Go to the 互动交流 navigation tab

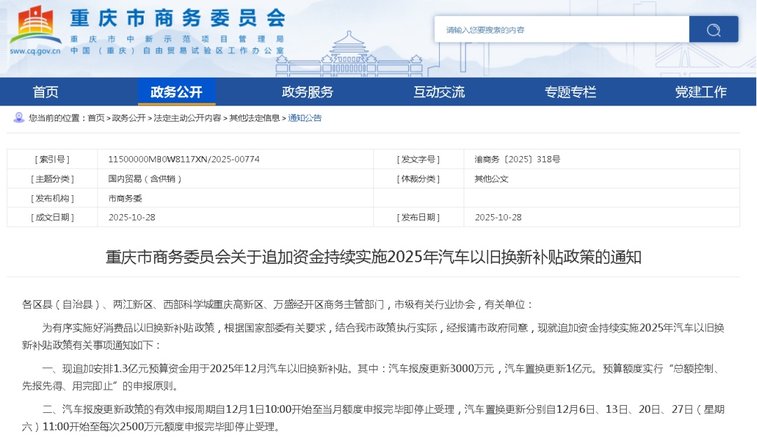(x=439, y=92)
